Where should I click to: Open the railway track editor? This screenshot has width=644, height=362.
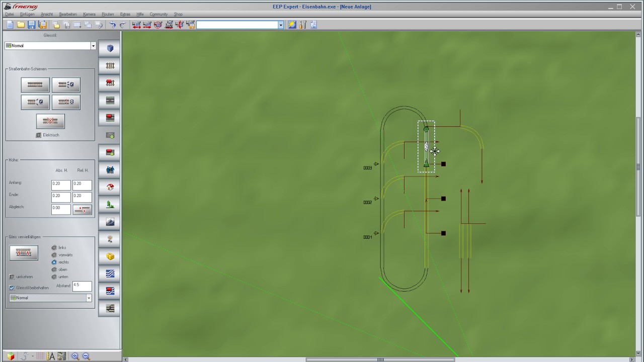pyautogui.click(x=109, y=66)
